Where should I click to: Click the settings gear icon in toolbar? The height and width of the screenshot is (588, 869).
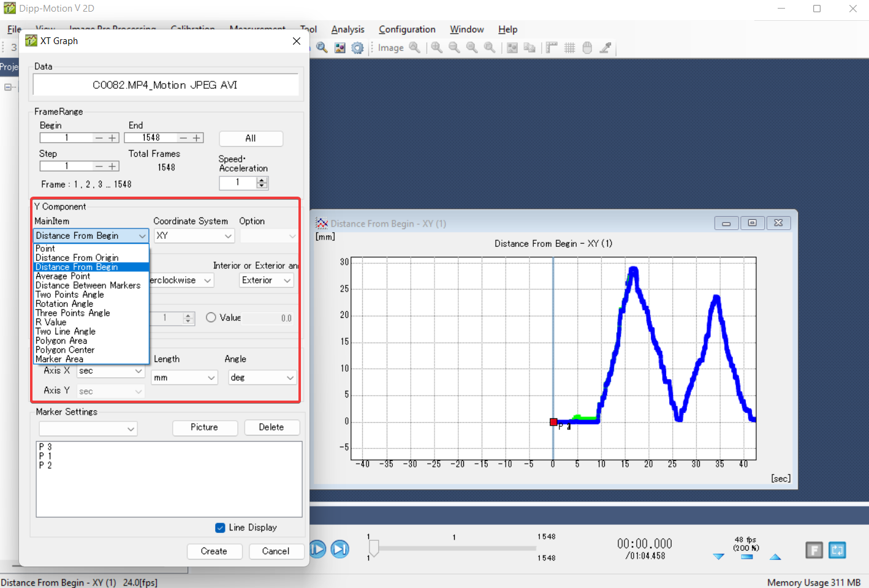pyautogui.click(x=358, y=48)
